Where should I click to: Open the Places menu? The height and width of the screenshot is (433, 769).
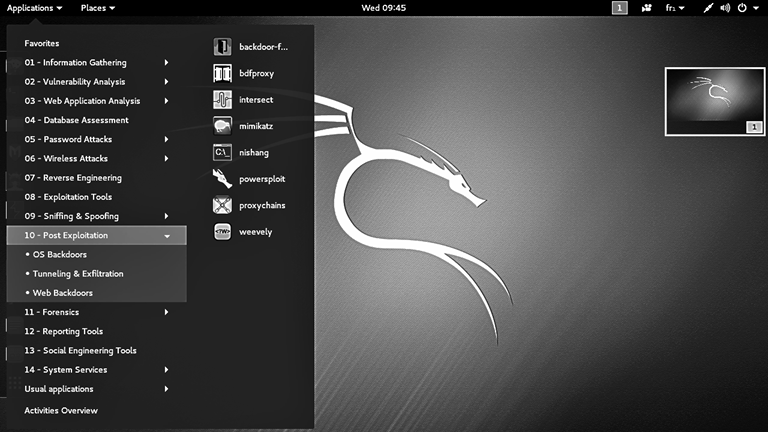(97, 8)
